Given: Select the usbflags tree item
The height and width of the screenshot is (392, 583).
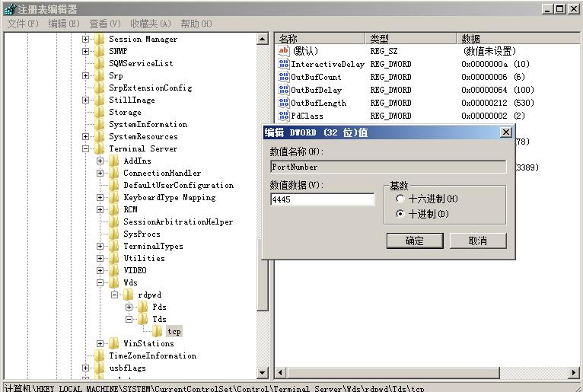Looking at the screenshot, I should [x=127, y=368].
